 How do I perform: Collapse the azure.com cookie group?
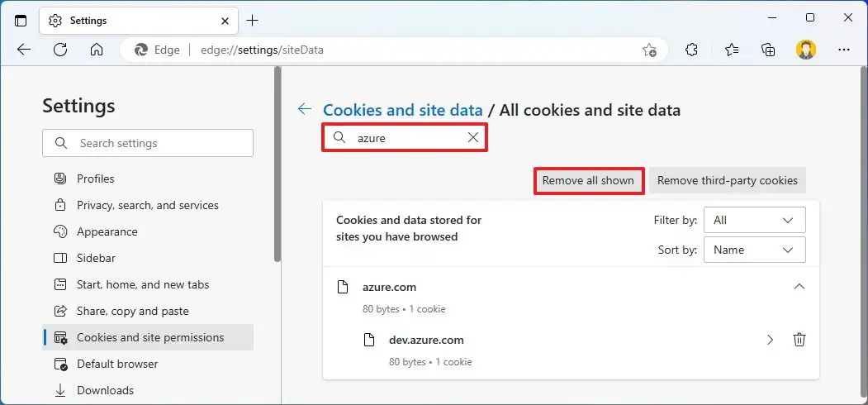pos(799,287)
